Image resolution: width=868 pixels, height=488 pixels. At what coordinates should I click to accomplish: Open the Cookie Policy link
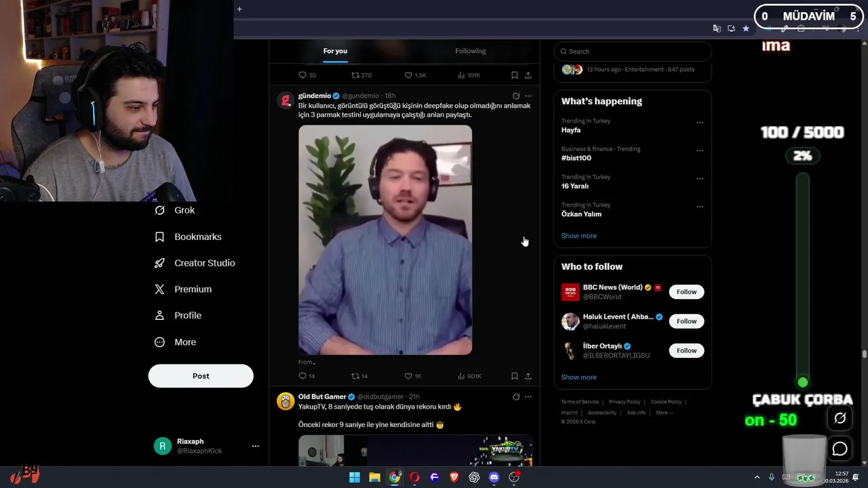[x=666, y=402]
